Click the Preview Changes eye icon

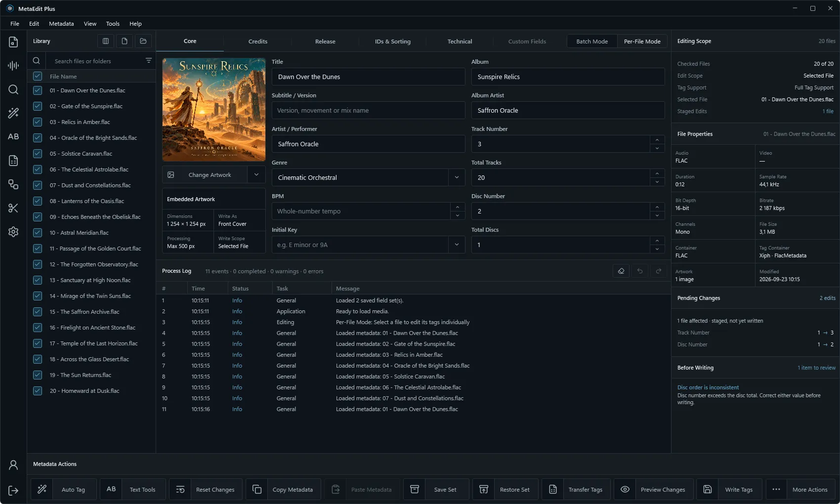click(x=625, y=489)
